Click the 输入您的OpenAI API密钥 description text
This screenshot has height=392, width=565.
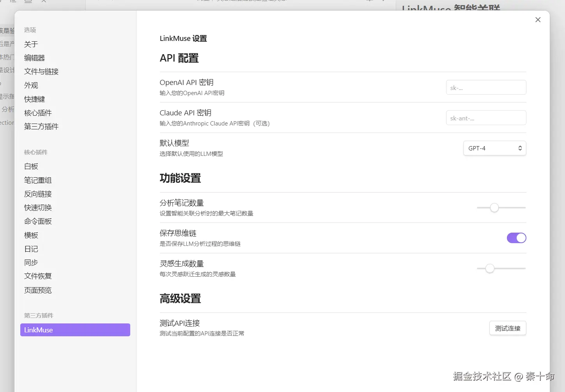coord(192,93)
